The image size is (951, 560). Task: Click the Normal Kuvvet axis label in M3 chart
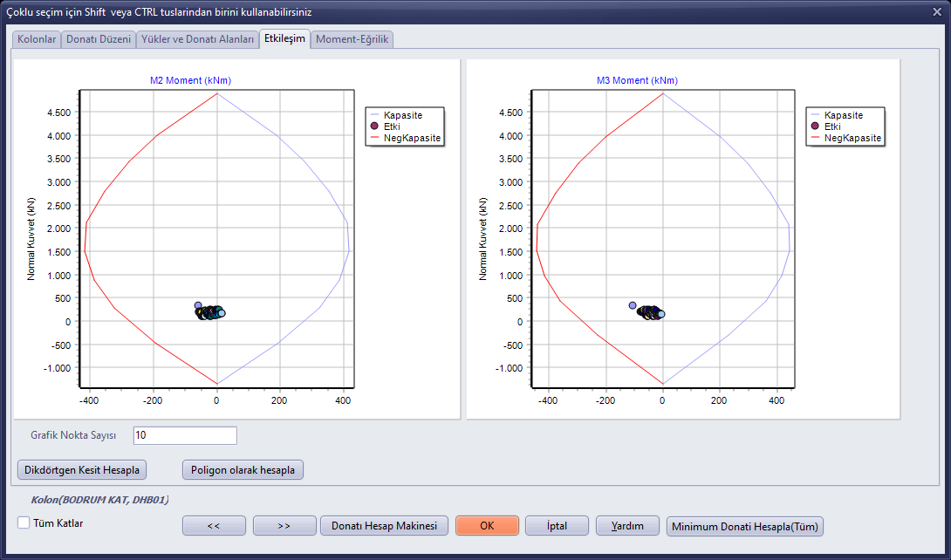[482, 239]
